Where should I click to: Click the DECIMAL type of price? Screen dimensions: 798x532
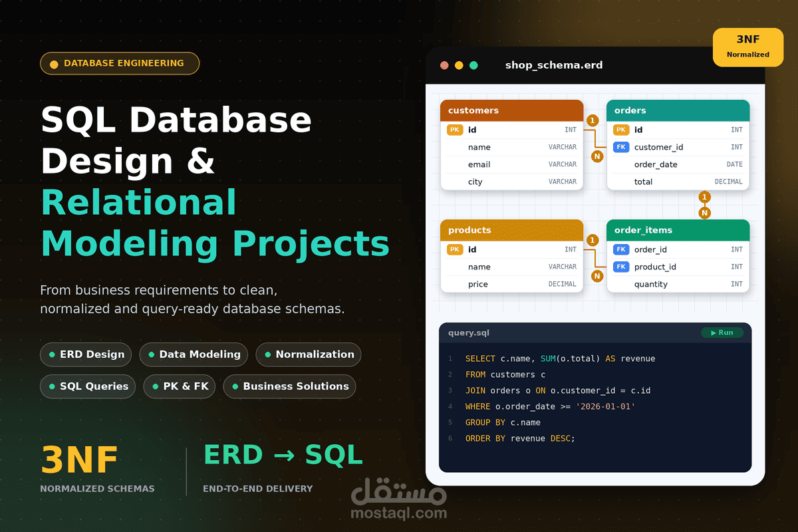pyautogui.click(x=563, y=284)
